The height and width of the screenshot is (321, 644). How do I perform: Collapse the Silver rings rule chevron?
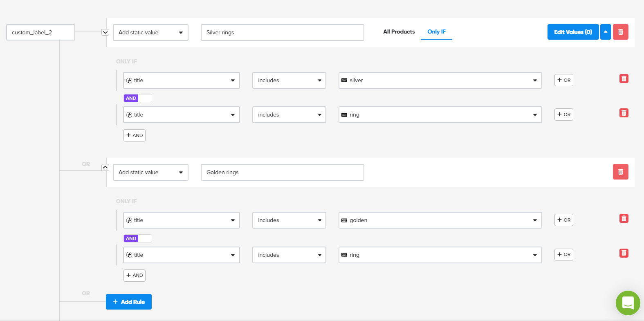(105, 32)
